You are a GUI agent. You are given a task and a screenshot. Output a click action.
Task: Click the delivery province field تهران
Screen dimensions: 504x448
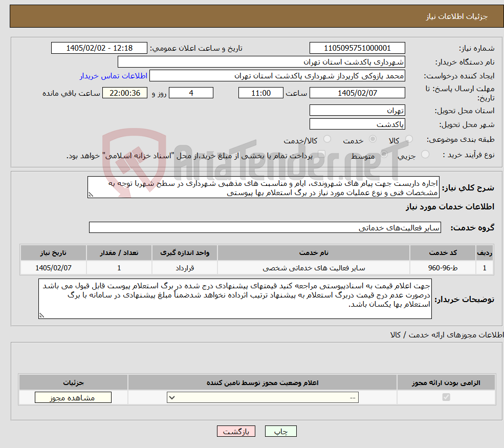pos(357,110)
